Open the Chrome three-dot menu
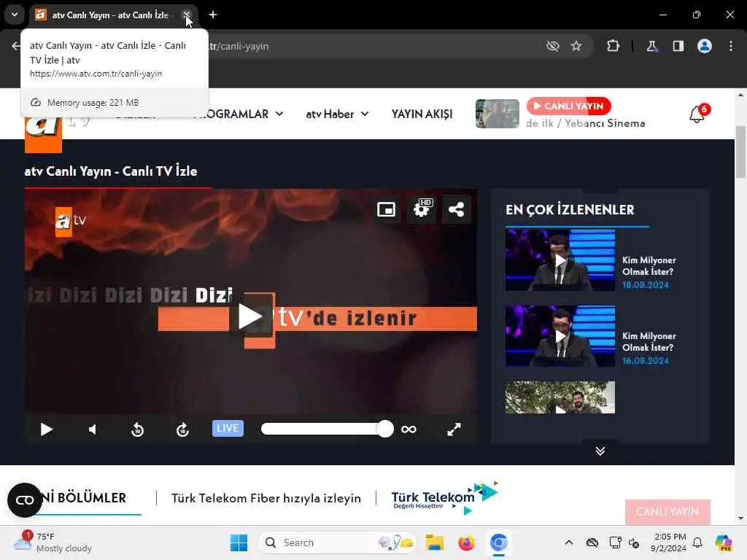The width and height of the screenshot is (747, 560). tap(731, 46)
